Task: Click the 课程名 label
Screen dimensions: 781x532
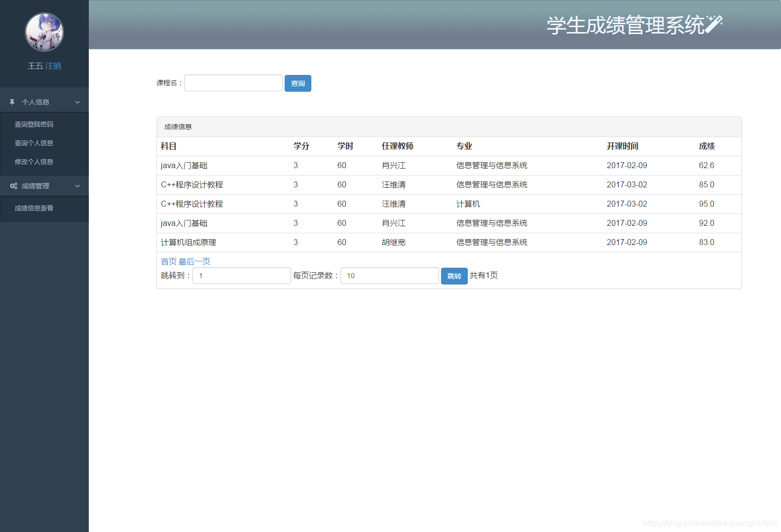Action: pyautogui.click(x=169, y=83)
